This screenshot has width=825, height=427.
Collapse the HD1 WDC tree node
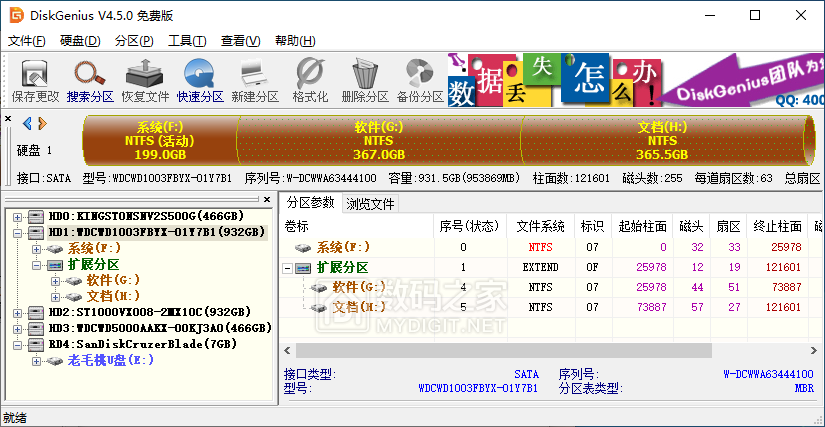pyautogui.click(x=17, y=232)
